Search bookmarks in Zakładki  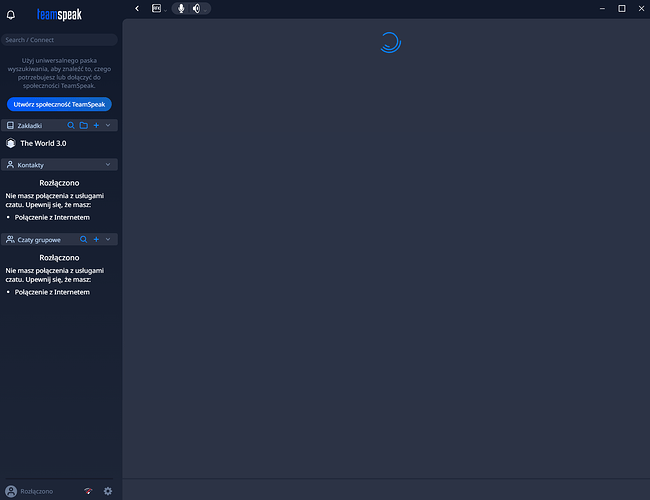(71, 125)
